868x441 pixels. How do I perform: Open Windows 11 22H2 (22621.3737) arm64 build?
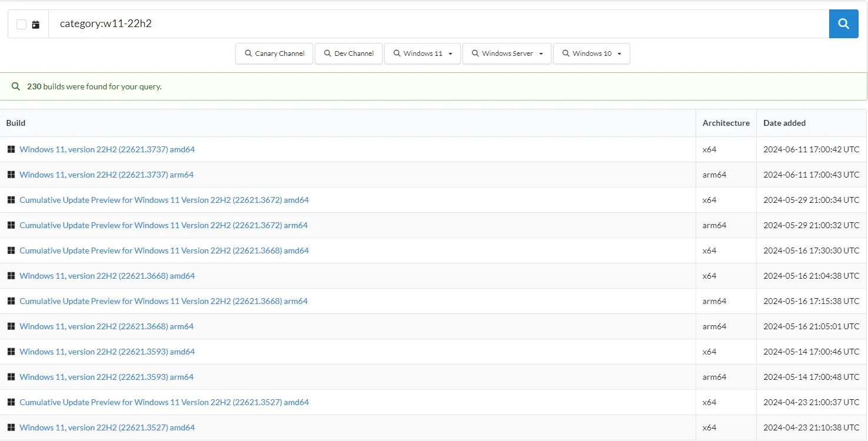point(107,175)
